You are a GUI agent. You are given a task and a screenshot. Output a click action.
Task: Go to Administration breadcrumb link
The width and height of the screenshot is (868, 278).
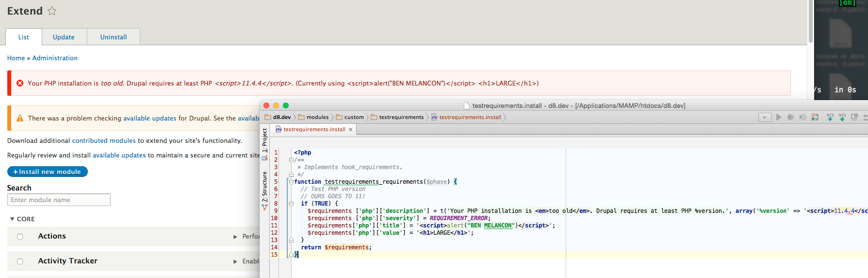55,58
